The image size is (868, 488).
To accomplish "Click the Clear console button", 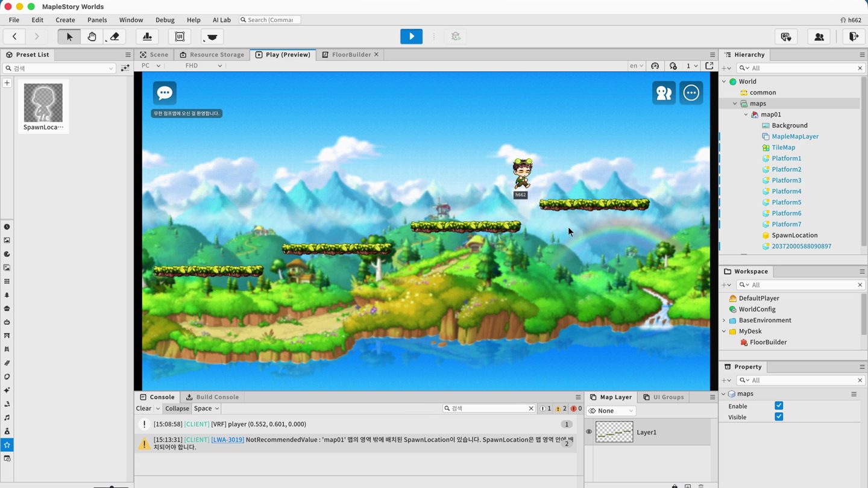I will (143, 408).
